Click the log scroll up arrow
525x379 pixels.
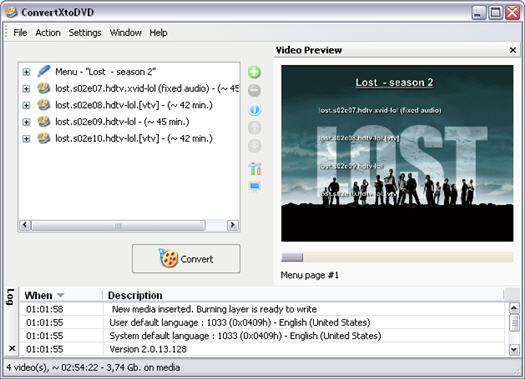tap(514, 308)
